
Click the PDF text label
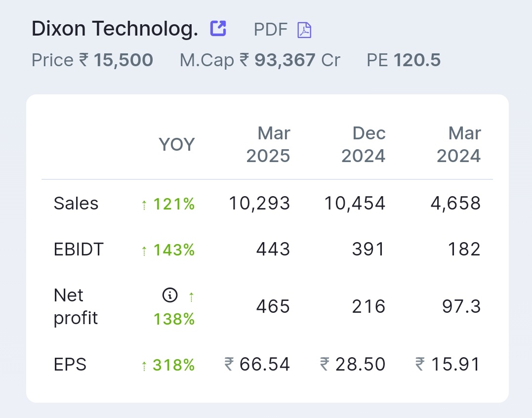tap(271, 30)
